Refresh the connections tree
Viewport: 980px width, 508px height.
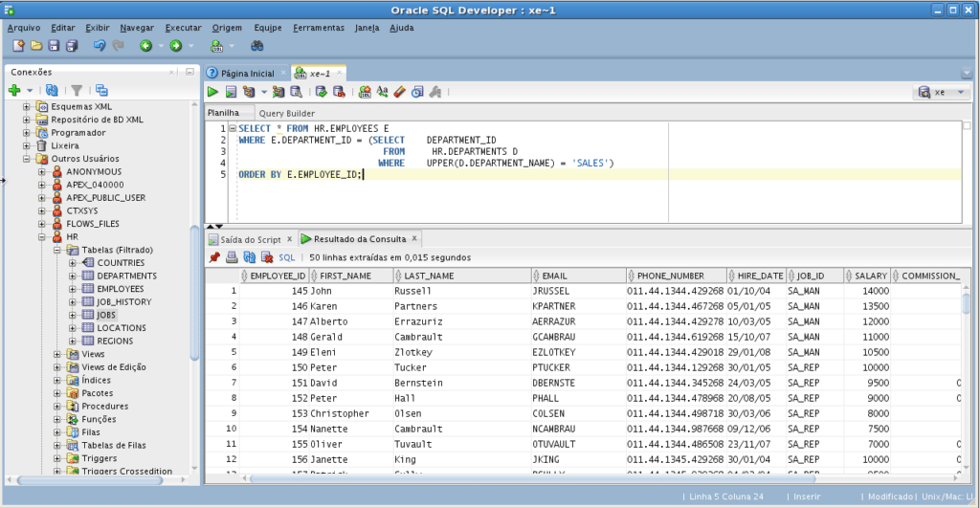(x=52, y=90)
